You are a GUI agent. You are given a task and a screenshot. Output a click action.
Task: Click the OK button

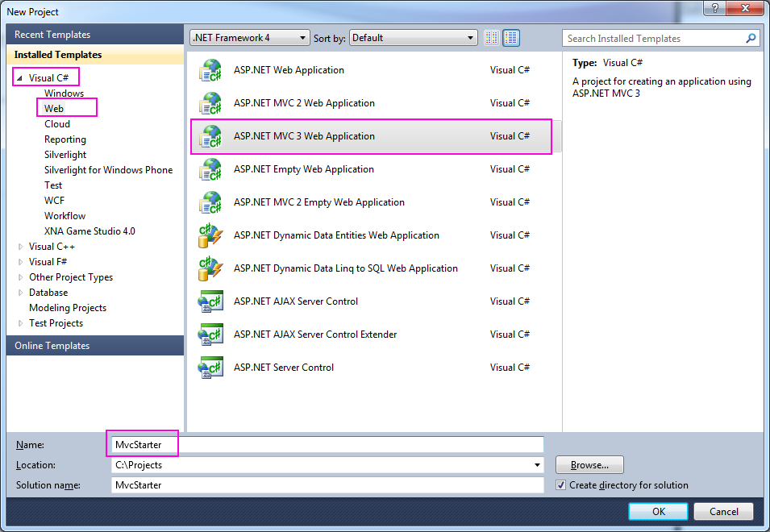658,511
